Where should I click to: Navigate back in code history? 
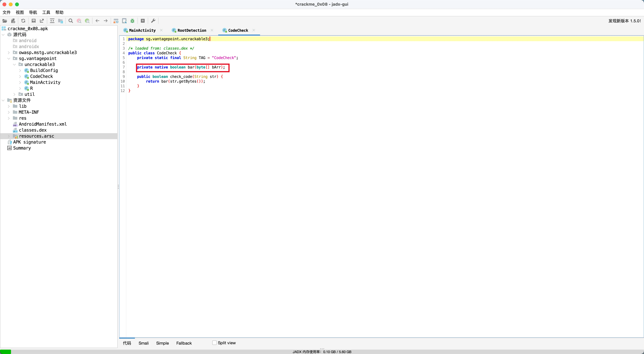coord(97,21)
